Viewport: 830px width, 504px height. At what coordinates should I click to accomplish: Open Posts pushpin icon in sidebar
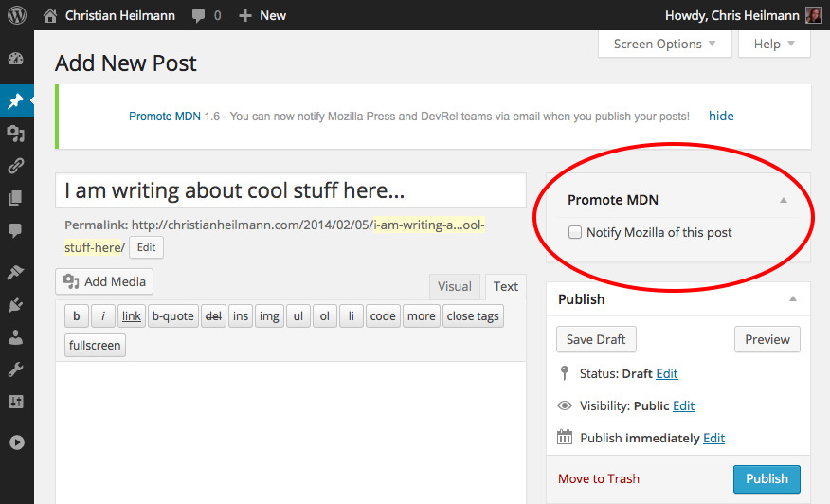click(x=16, y=100)
